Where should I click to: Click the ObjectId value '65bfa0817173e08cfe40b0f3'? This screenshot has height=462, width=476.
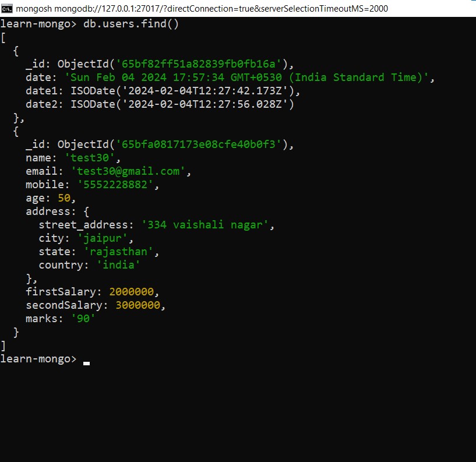tap(198, 144)
